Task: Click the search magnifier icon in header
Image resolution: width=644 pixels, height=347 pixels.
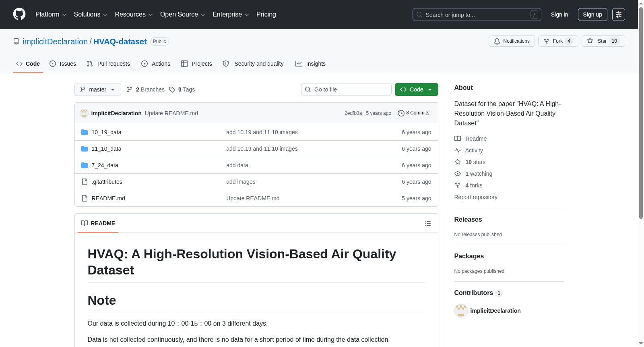Action: click(x=419, y=15)
